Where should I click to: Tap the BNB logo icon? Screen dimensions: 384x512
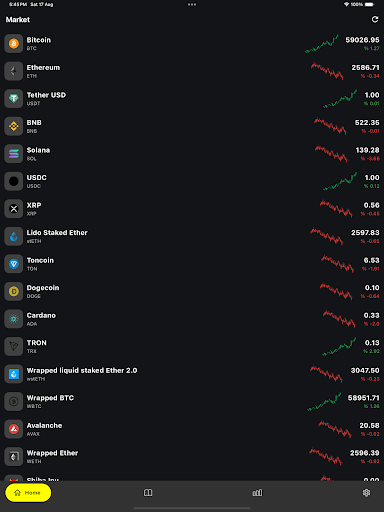(x=14, y=126)
